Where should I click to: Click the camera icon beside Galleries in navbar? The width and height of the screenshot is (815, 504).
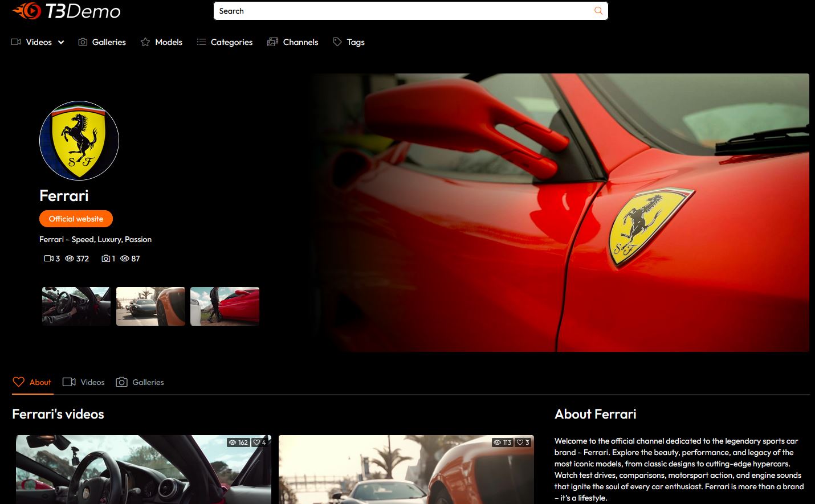click(x=83, y=42)
